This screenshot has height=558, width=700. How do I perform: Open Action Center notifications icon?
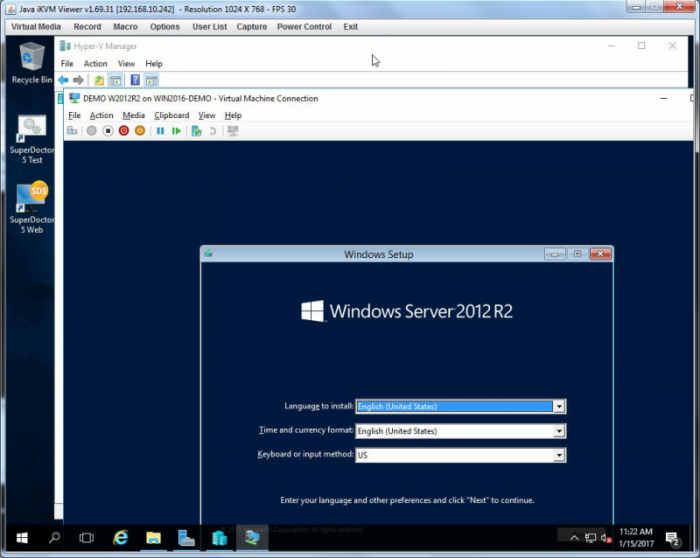(x=672, y=539)
